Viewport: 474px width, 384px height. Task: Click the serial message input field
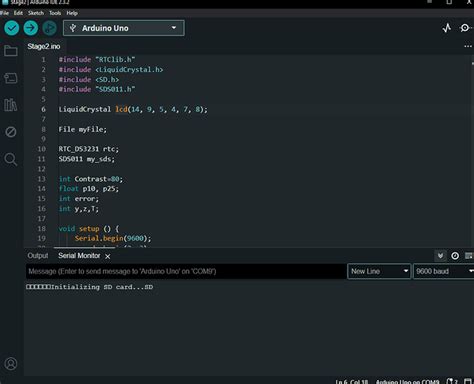pyautogui.click(x=186, y=271)
